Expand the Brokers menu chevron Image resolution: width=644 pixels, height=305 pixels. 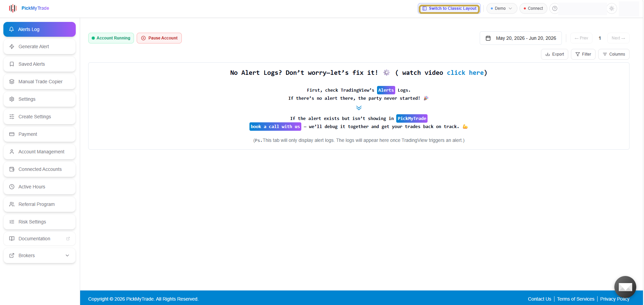pos(67,255)
